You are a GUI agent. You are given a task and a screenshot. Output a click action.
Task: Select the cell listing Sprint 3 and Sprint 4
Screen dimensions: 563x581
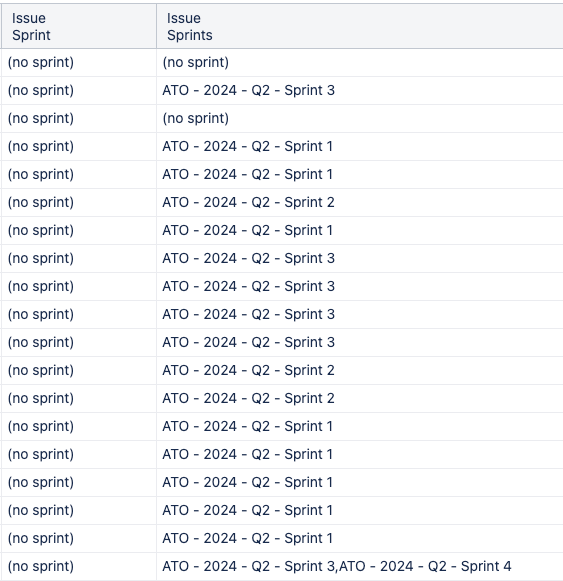click(x=360, y=566)
